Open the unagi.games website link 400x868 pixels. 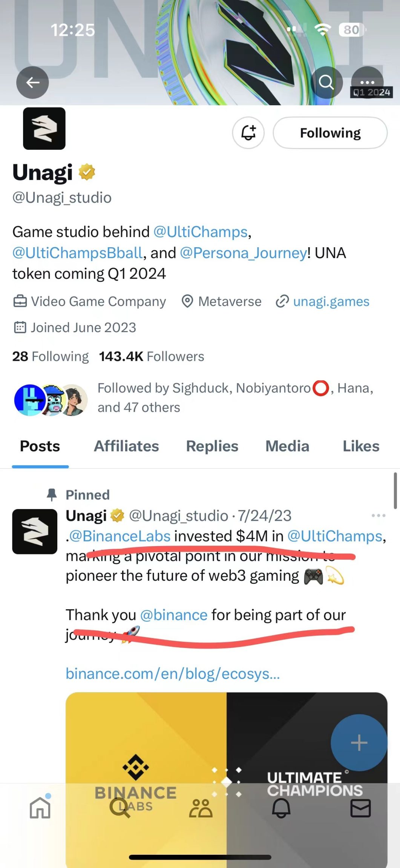pos(331,302)
